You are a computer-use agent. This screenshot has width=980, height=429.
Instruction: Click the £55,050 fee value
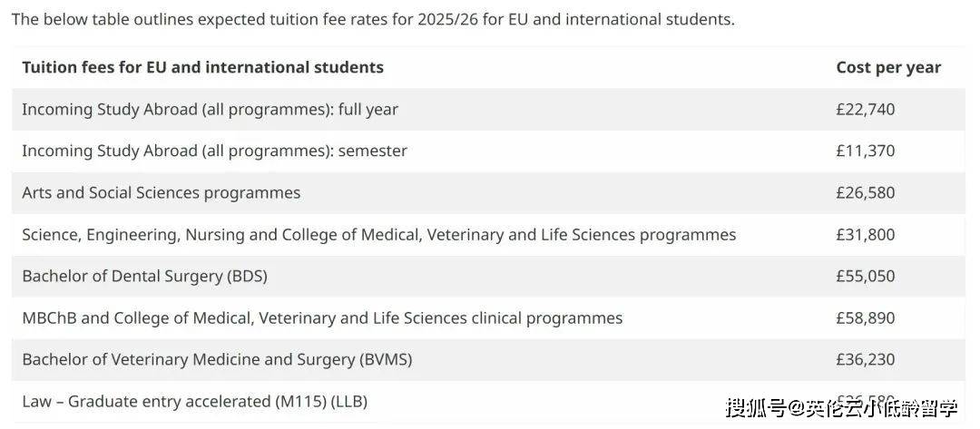point(866,276)
